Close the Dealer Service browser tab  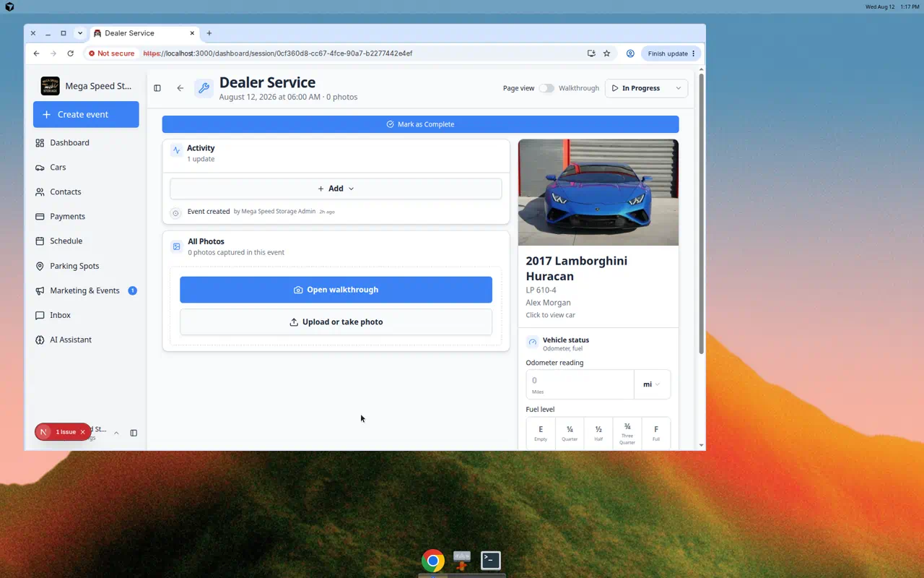tap(193, 33)
